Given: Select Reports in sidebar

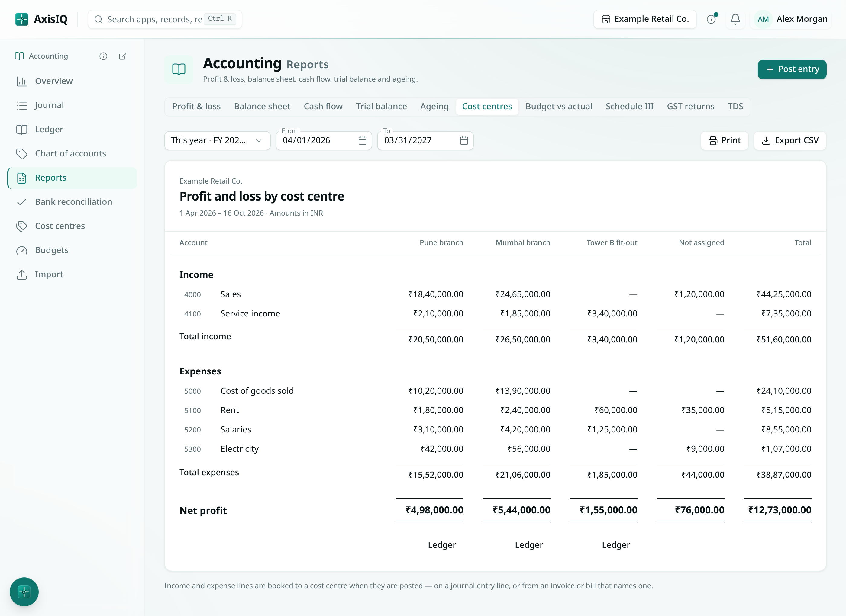Looking at the screenshot, I should click(73, 178).
